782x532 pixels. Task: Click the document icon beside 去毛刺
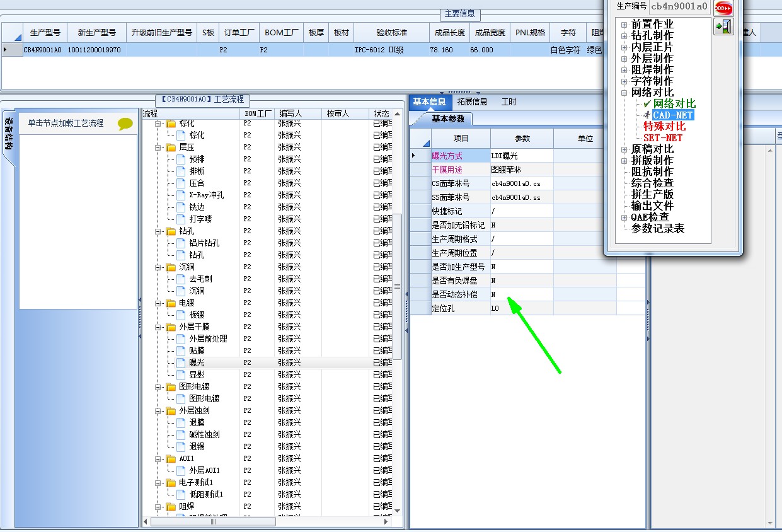(181, 279)
